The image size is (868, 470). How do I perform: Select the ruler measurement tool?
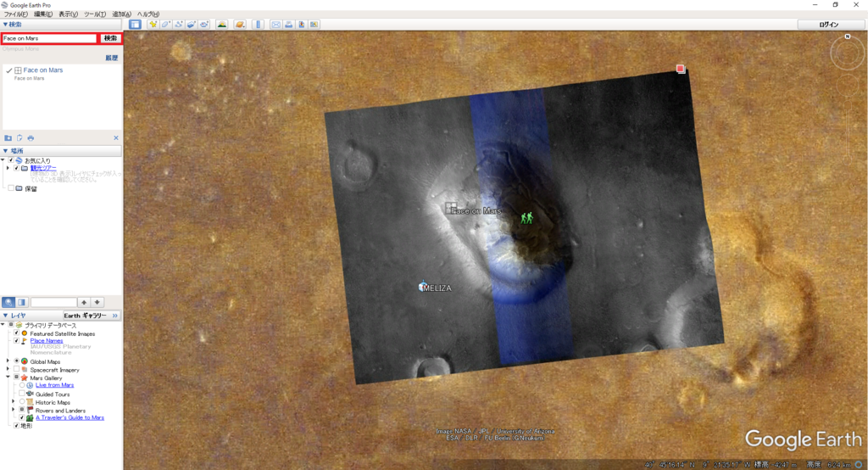tap(258, 25)
